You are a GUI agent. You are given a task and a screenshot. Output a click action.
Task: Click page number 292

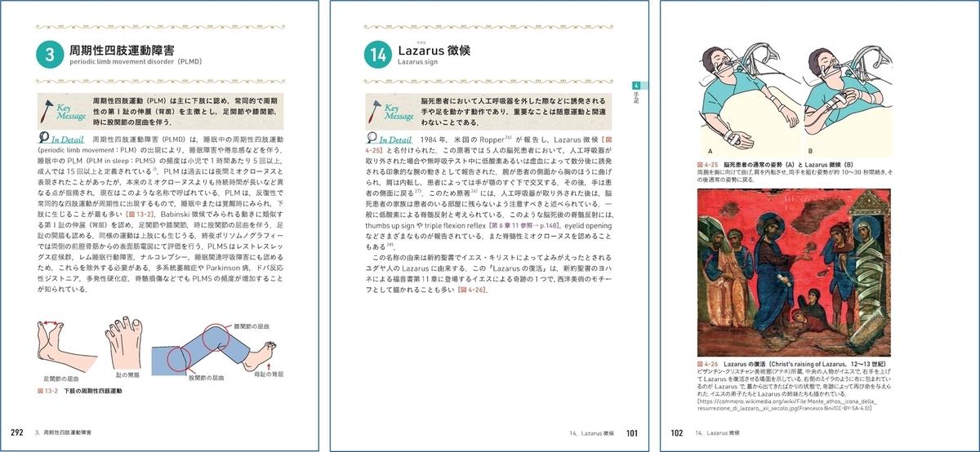point(16,432)
